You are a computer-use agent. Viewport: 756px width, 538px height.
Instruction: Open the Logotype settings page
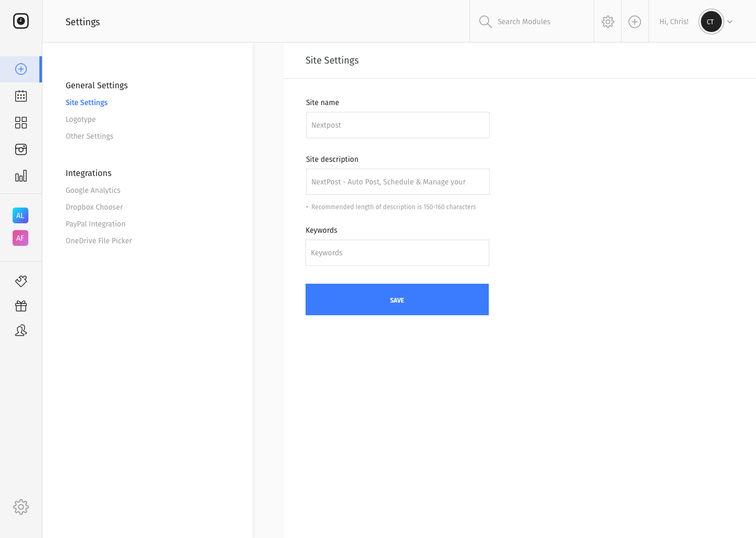pyautogui.click(x=81, y=119)
